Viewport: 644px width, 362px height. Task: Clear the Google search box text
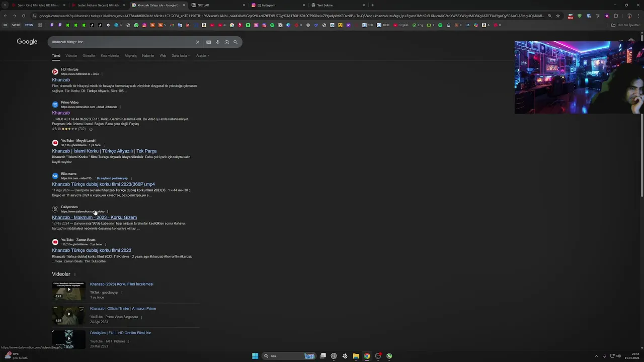[197, 42]
